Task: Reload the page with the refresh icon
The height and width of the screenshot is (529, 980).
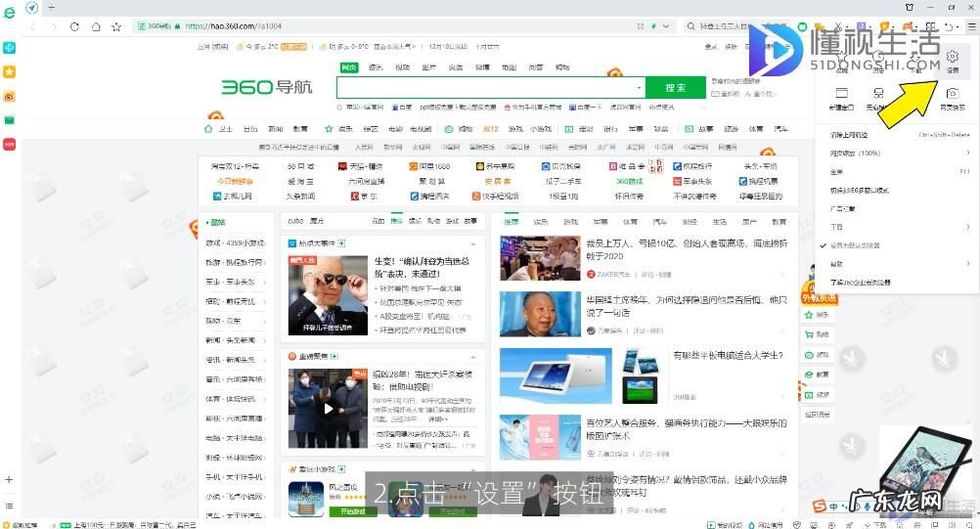Action: 74,26
